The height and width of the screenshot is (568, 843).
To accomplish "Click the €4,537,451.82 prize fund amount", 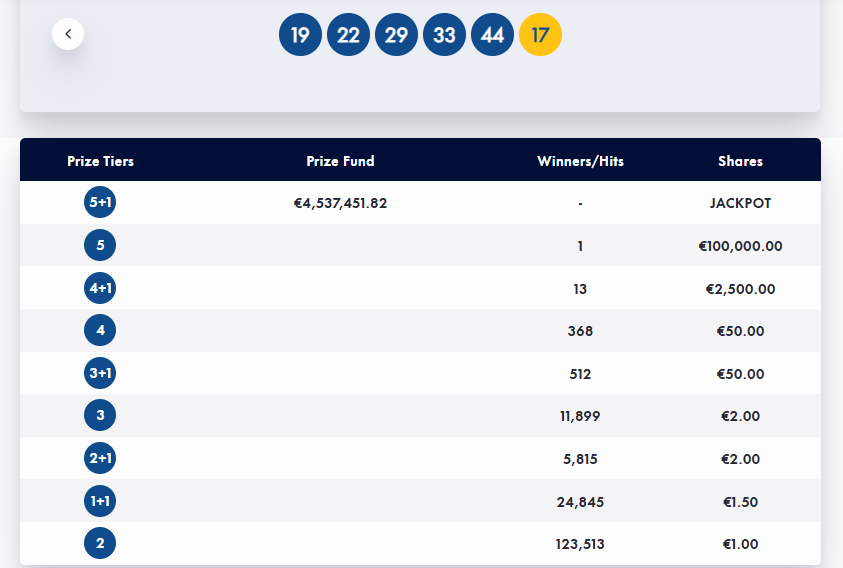I will pos(340,203).
